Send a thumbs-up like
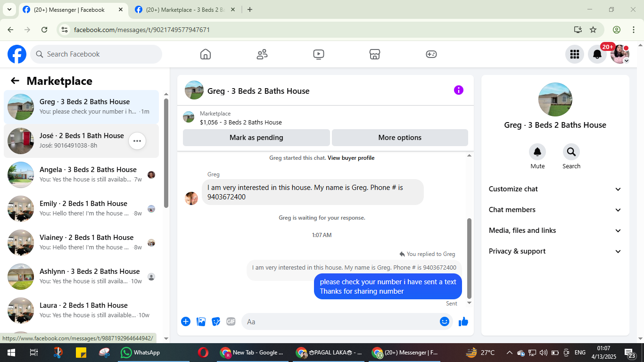Viewport: 644px width, 362px height. [463, 321]
